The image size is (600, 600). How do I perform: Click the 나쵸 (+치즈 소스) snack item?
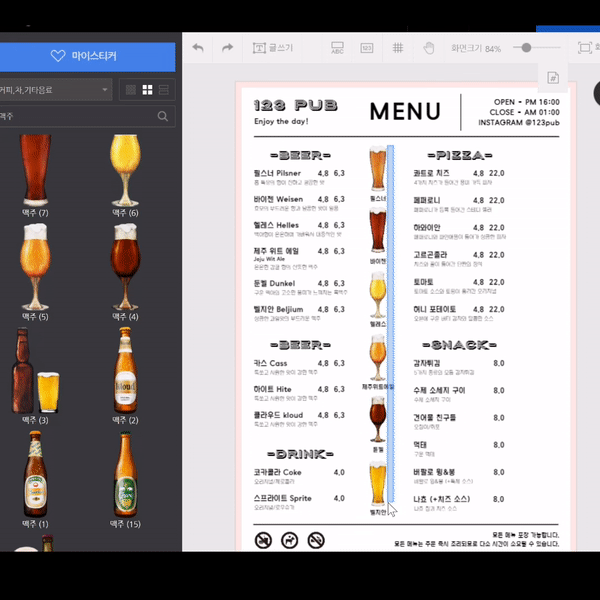click(x=442, y=499)
